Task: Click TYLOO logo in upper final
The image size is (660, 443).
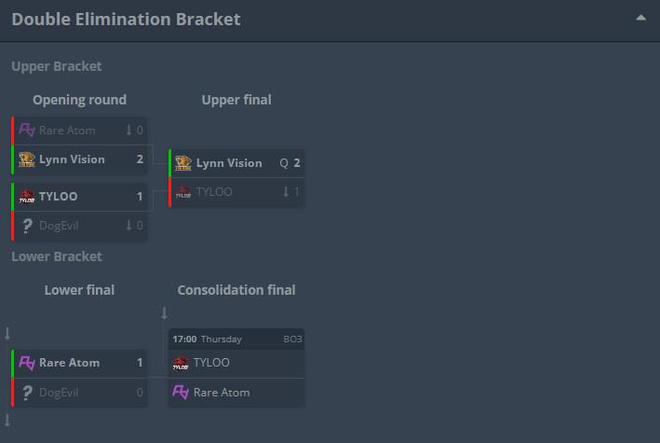Action: (x=183, y=192)
